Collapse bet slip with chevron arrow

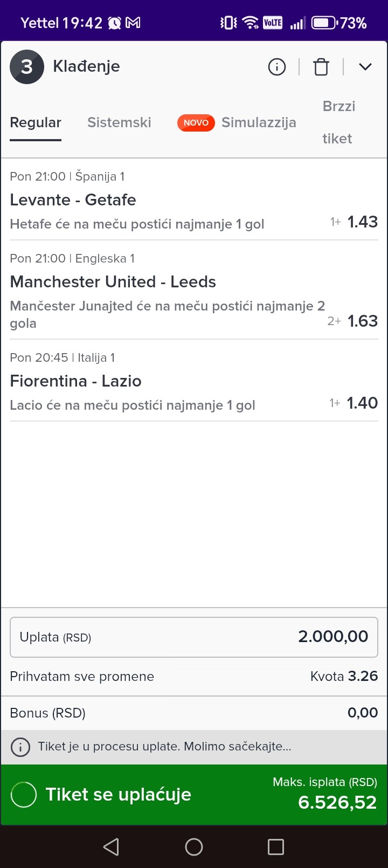365,67
